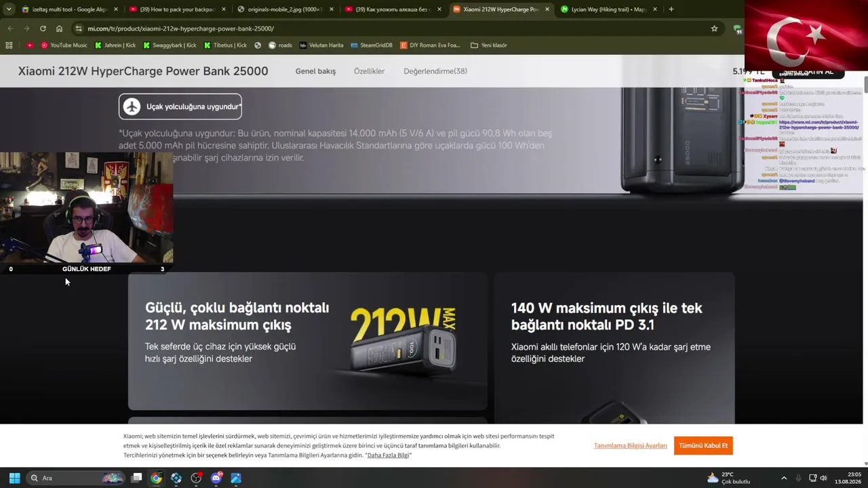The width and height of the screenshot is (868, 488).
Task: Click the 140 W PD 3.1 feature card
Action: click(614, 348)
